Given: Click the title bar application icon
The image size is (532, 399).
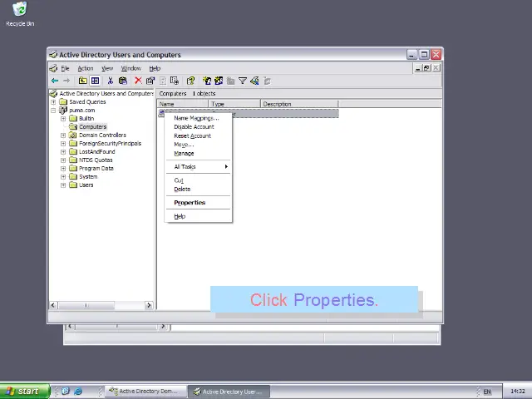Looking at the screenshot, I should pyautogui.click(x=53, y=55).
